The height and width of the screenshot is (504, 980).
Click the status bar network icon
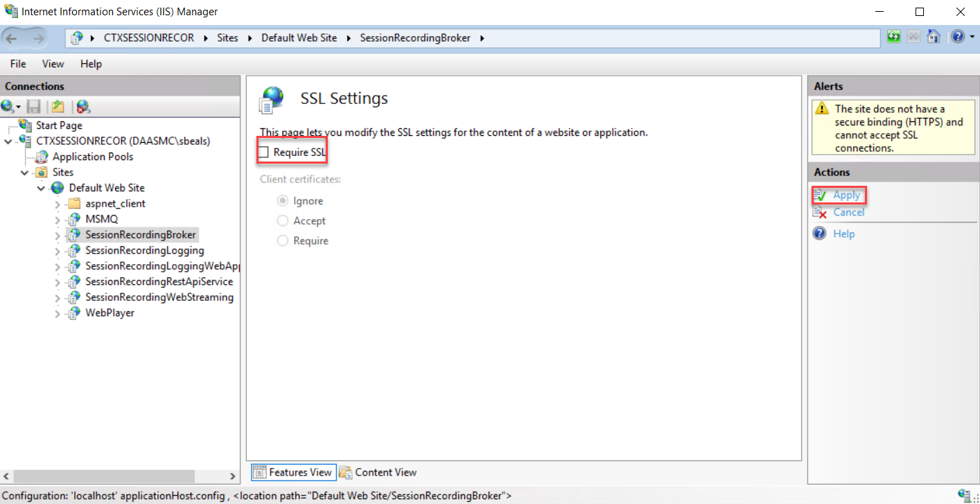pos(963,495)
